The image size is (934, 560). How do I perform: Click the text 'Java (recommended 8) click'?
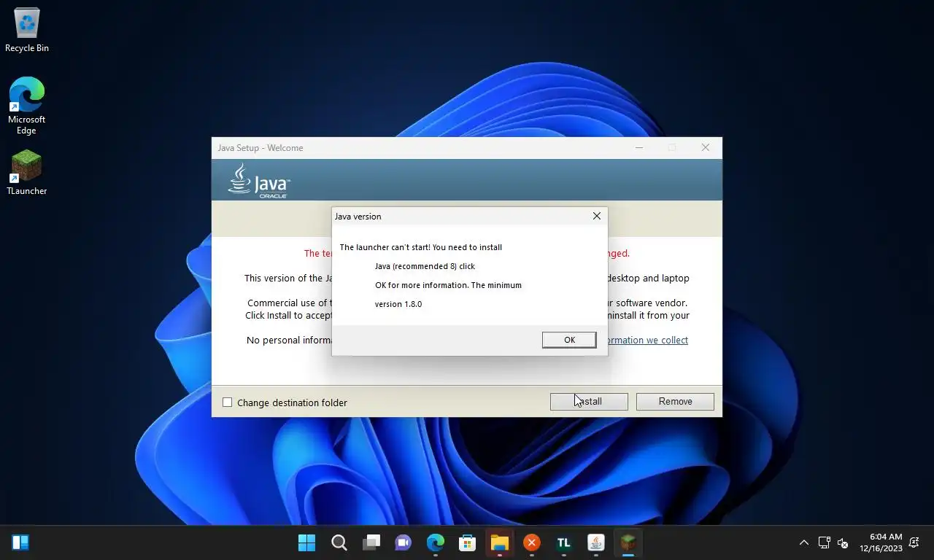[425, 266]
